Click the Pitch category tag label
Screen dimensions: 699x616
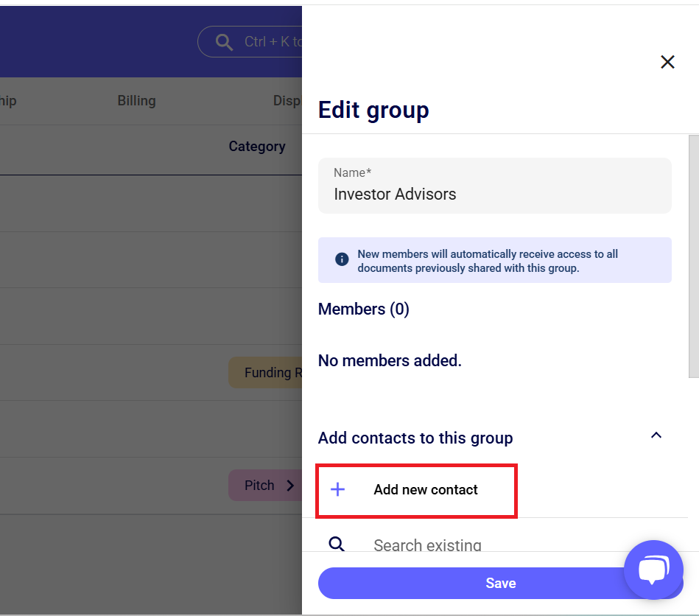click(x=259, y=486)
